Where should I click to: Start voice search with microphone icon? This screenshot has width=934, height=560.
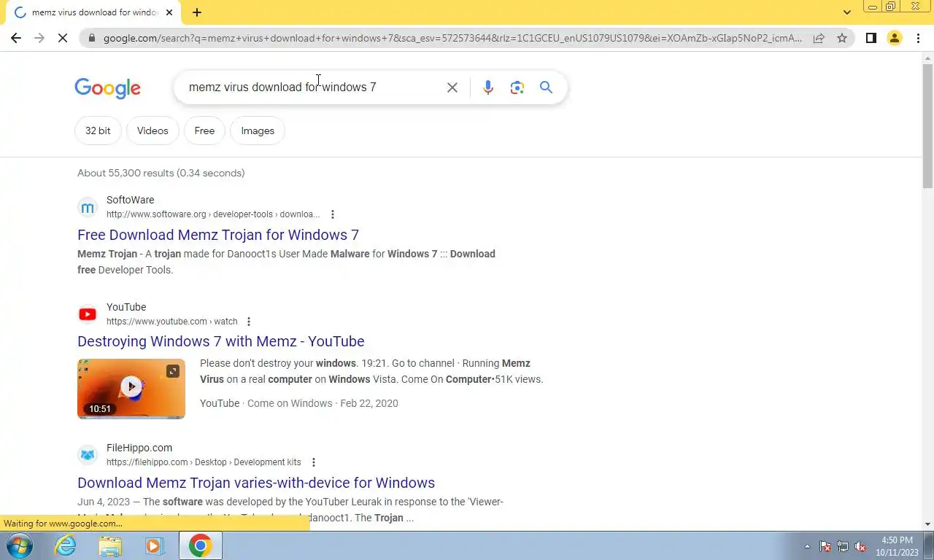pyautogui.click(x=488, y=87)
